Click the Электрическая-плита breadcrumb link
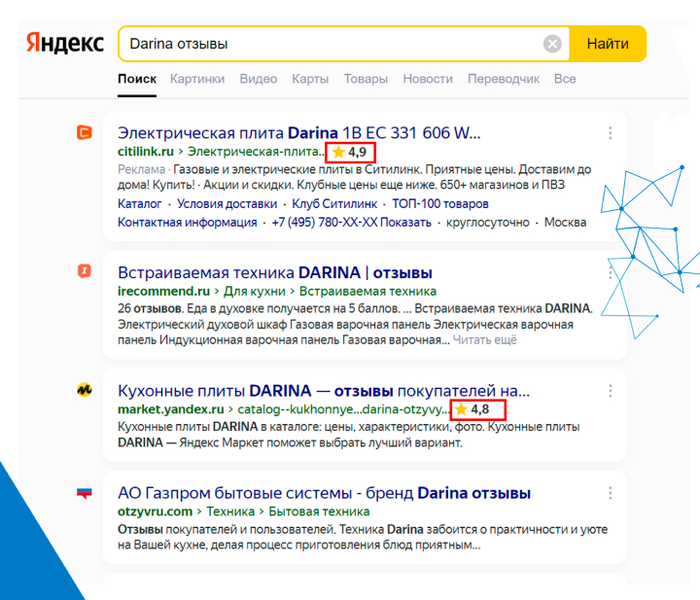Screen dimensions: 700x600 tap(256, 152)
